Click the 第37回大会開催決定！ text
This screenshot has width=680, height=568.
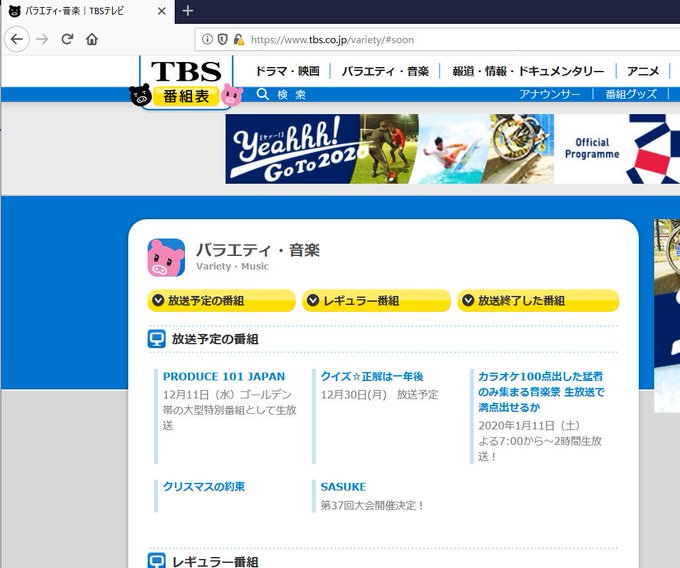372,505
